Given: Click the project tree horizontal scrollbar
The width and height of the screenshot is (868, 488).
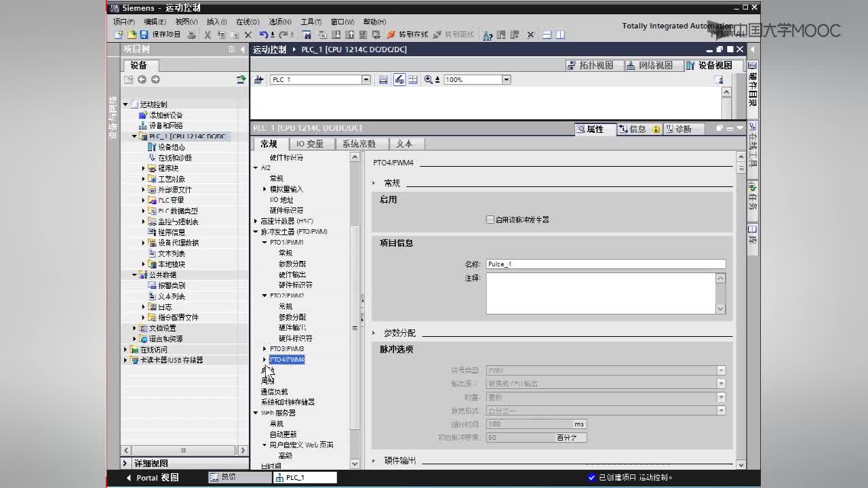Looking at the screenshot, I should click(x=183, y=450).
